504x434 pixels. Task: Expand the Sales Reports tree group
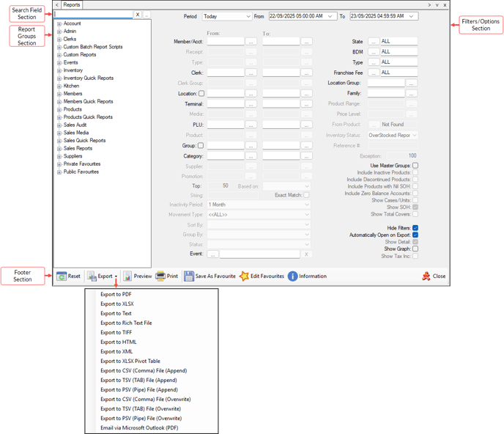tap(59, 148)
